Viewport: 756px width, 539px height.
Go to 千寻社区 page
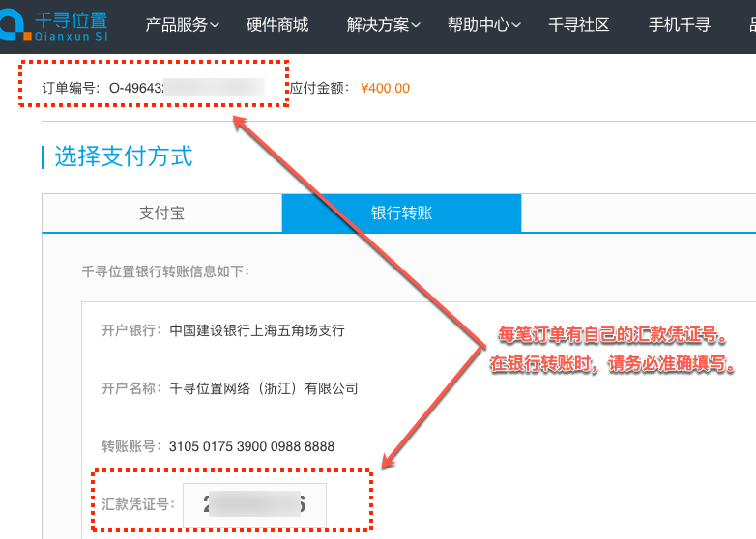click(579, 25)
